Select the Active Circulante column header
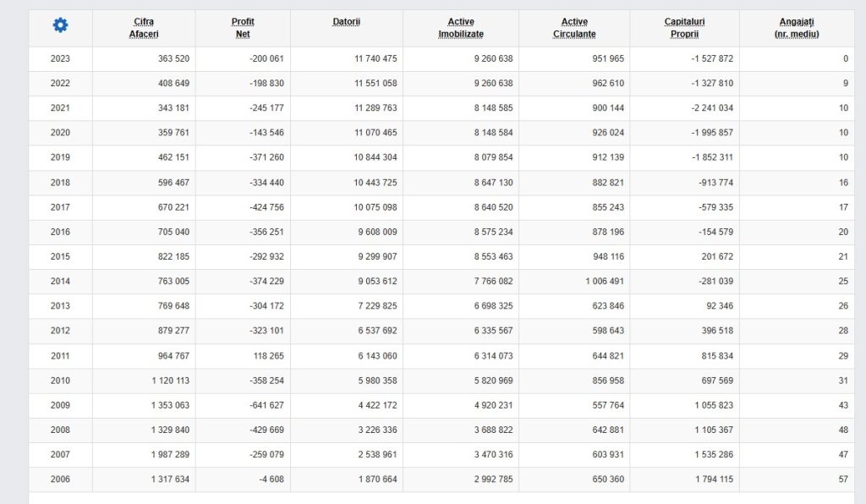Viewport: 866px width, 504px height. click(x=574, y=28)
